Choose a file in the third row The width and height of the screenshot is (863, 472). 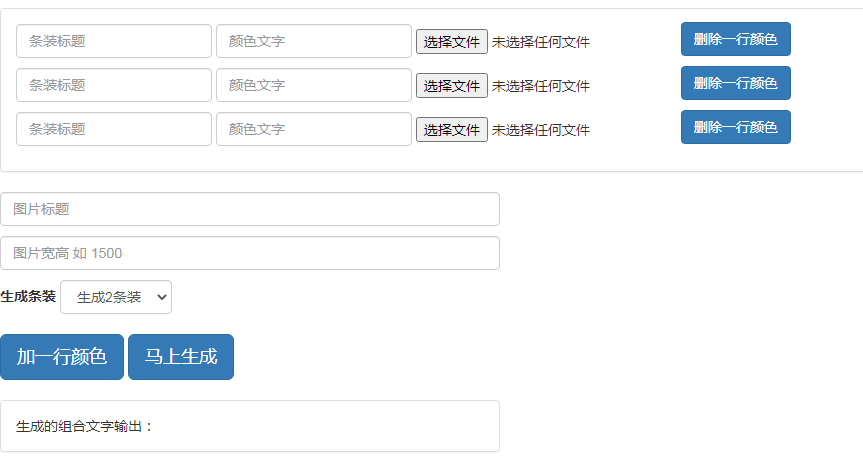pyautogui.click(x=452, y=130)
